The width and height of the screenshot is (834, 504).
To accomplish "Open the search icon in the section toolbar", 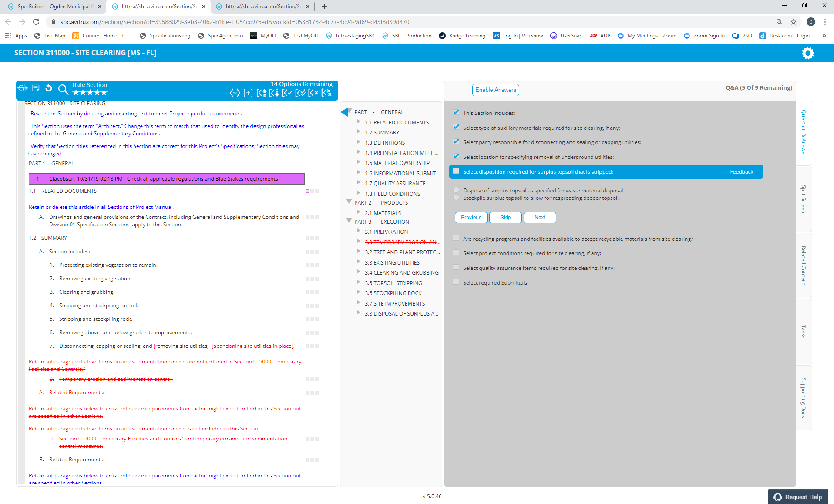I will [64, 90].
